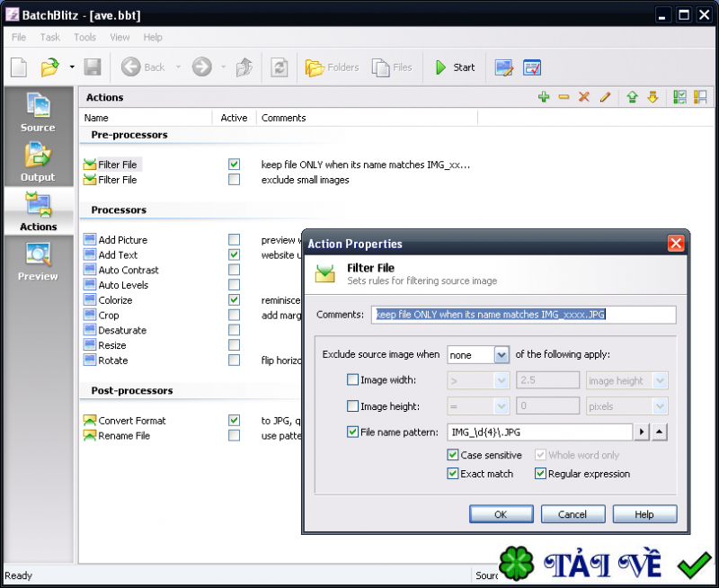This screenshot has height=588, width=719.
Task: Click into the File name pattern field
Action: tap(539, 432)
